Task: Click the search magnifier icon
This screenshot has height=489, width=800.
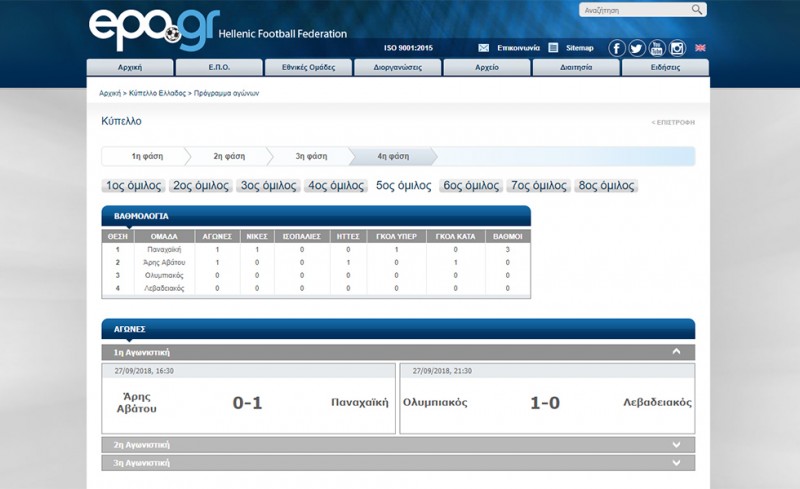Action: pos(697,10)
